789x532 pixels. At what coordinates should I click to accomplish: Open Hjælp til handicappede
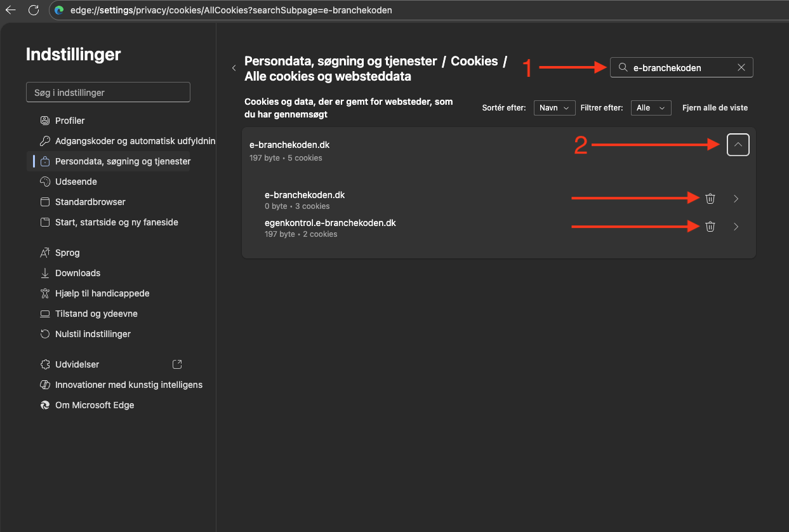102,293
